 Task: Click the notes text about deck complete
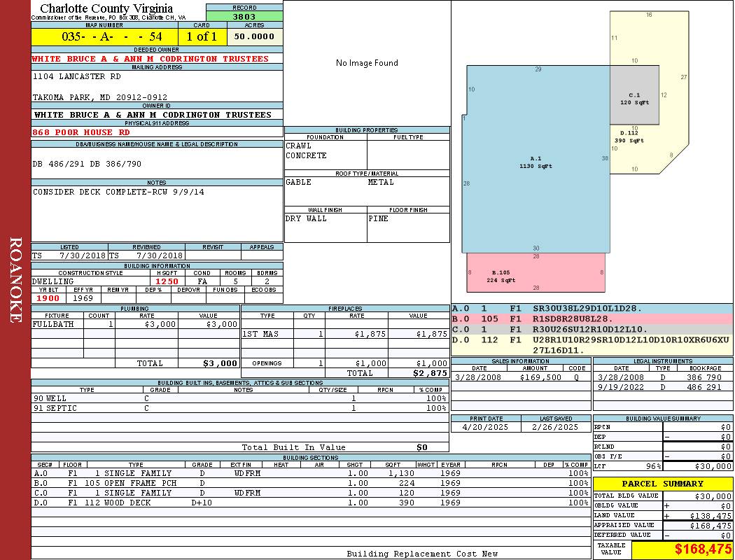coord(118,192)
